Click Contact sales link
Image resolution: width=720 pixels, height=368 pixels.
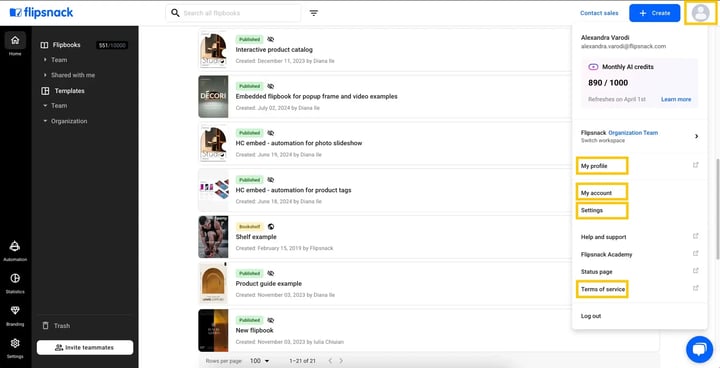point(599,13)
